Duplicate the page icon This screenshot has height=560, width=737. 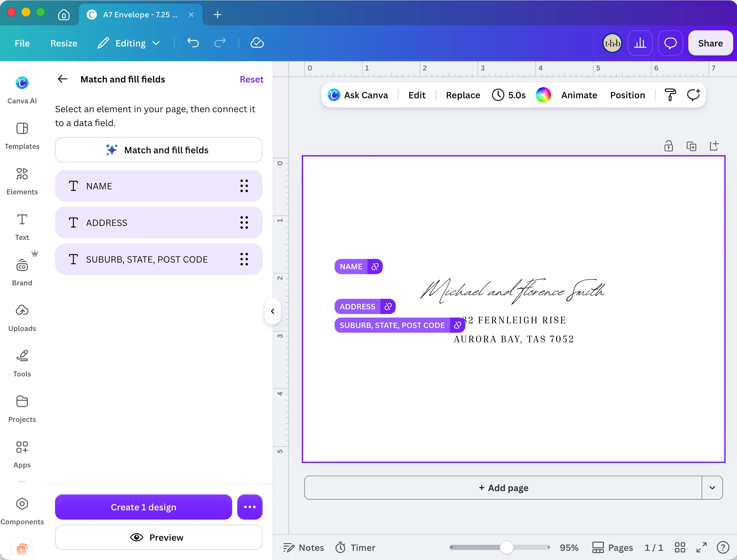[x=691, y=146]
